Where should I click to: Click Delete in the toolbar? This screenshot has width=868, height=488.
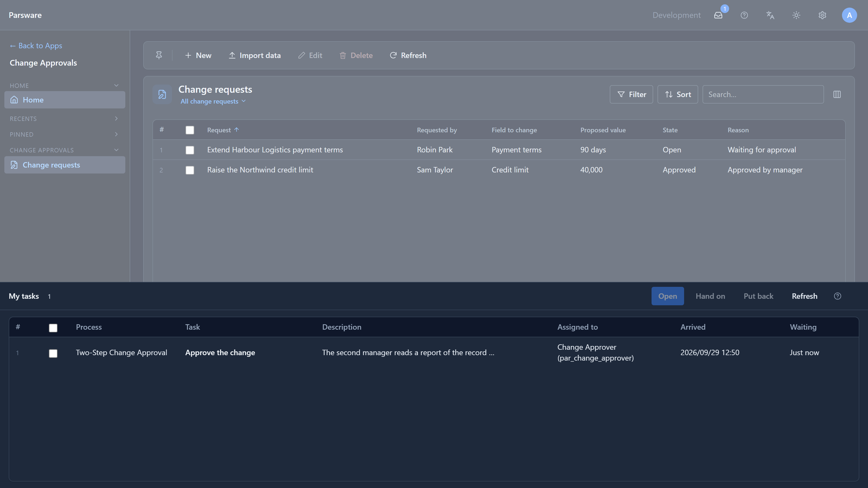click(356, 55)
